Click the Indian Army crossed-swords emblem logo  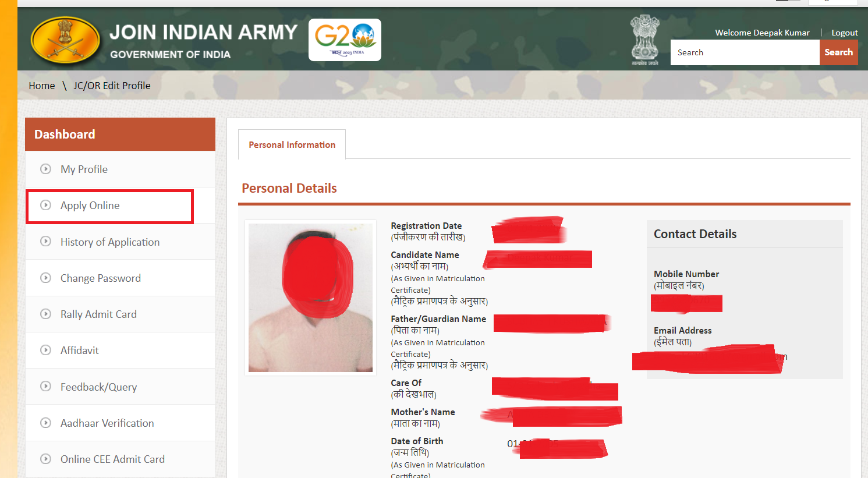(65, 40)
